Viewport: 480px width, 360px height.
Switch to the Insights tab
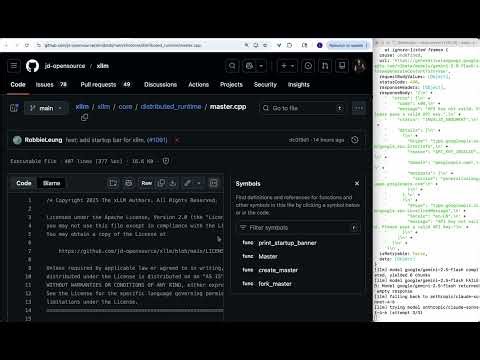pyautogui.click(x=299, y=85)
